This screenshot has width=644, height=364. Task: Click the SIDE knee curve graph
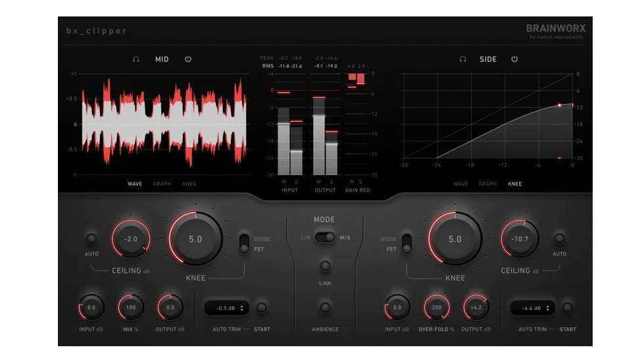(487, 117)
